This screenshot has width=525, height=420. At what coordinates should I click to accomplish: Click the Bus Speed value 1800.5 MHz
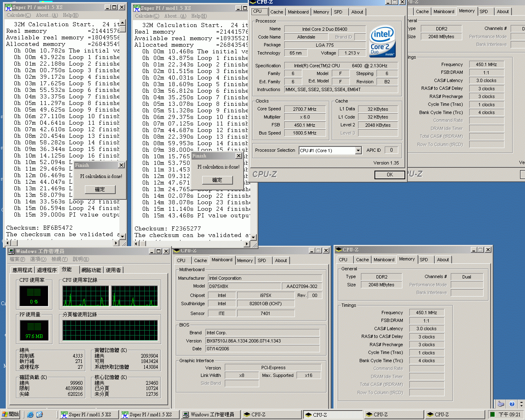click(x=305, y=133)
